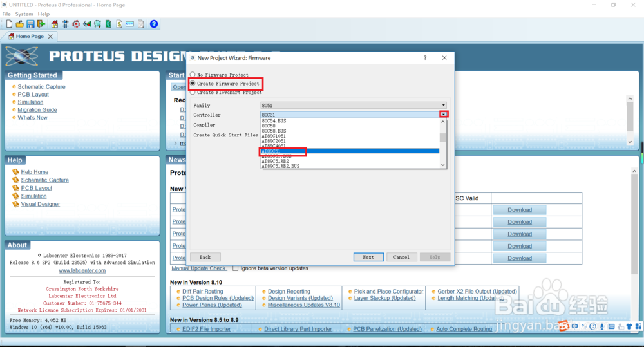Select AT89C1051 in the controller list
Viewport: 644px width, 347px height.
click(x=350, y=136)
